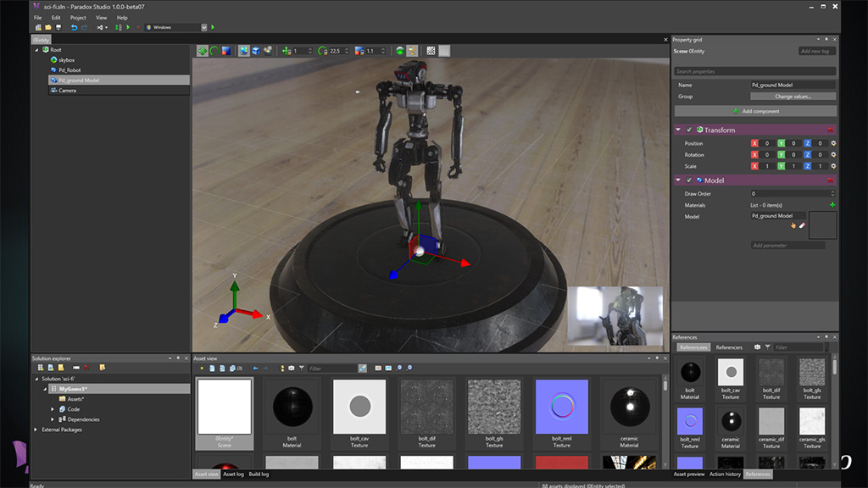Select the bolt_nml texture thumbnail in Asset view
This screenshot has width=868, height=488.
click(x=561, y=407)
